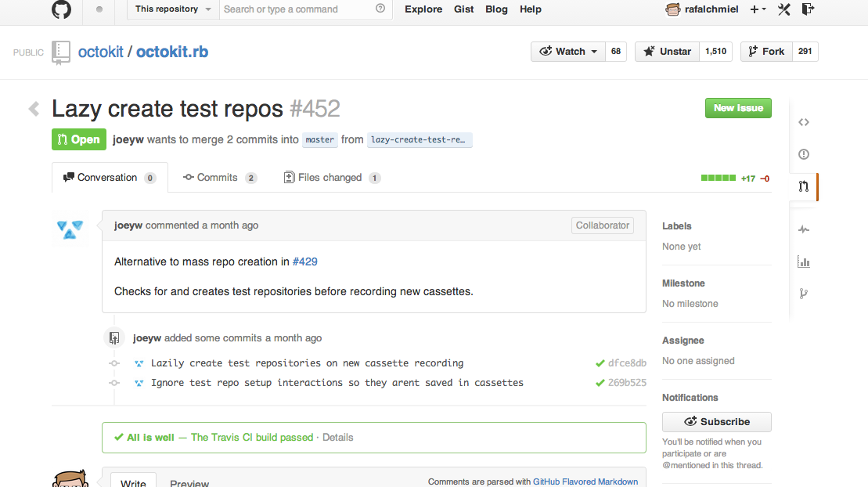Expand the Watch dropdown
Screen dimensions: 868x487
(569, 52)
